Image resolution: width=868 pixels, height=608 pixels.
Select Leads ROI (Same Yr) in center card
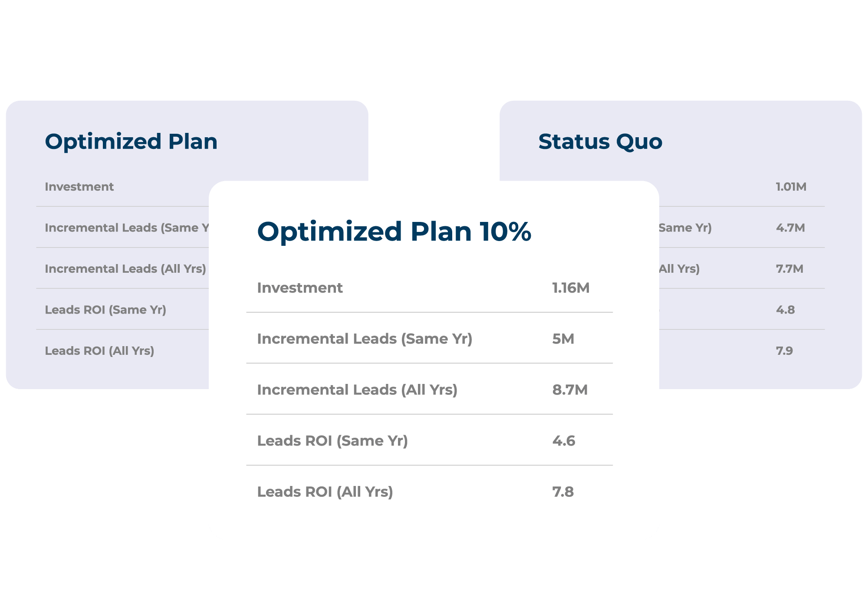click(x=332, y=441)
